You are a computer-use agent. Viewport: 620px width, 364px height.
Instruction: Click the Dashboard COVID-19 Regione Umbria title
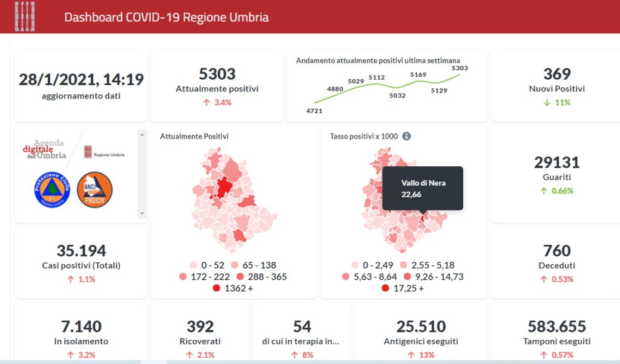167,17
